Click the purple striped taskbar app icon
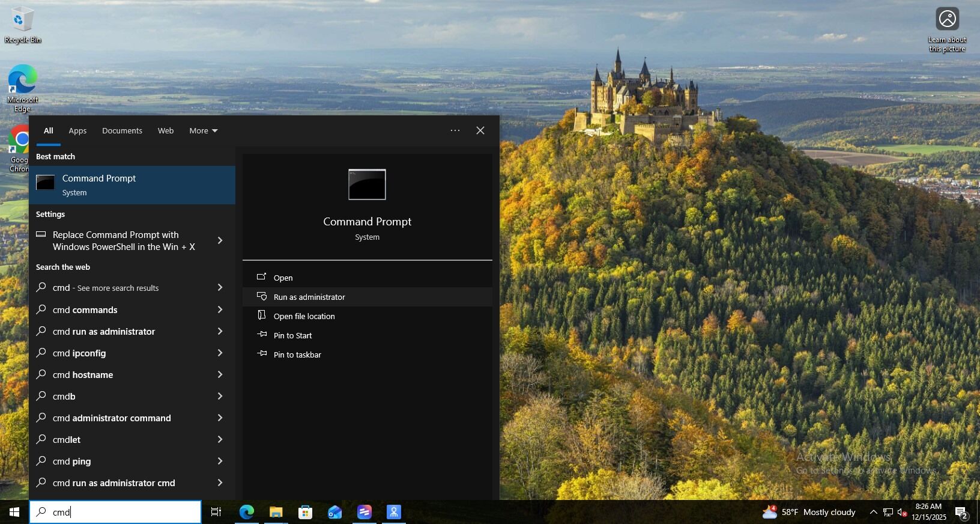This screenshot has width=980, height=524. 364,512
